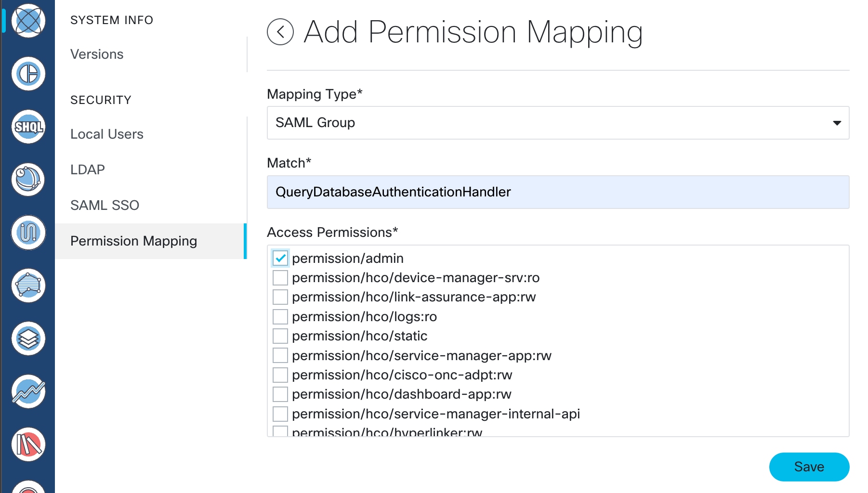Image resolution: width=868 pixels, height=493 pixels.
Task: Check permission/hco/device-manager-srv:ro
Action: click(x=280, y=278)
